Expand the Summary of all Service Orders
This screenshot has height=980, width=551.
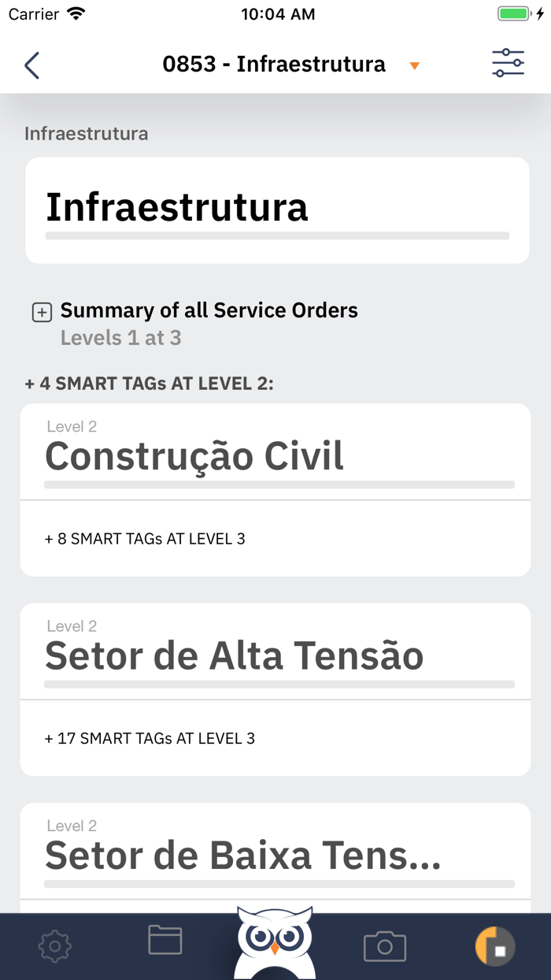click(x=41, y=311)
